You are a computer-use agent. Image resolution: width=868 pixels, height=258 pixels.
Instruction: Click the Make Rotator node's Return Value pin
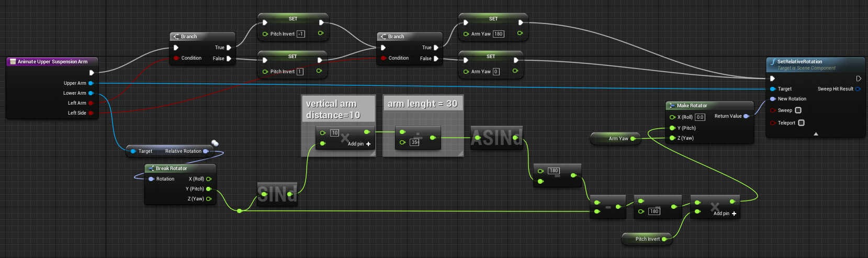click(746, 116)
